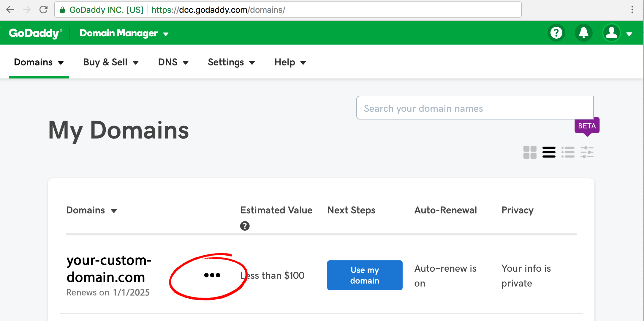Open notifications bell icon
This screenshot has width=644, height=321.
[x=584, y=33]
